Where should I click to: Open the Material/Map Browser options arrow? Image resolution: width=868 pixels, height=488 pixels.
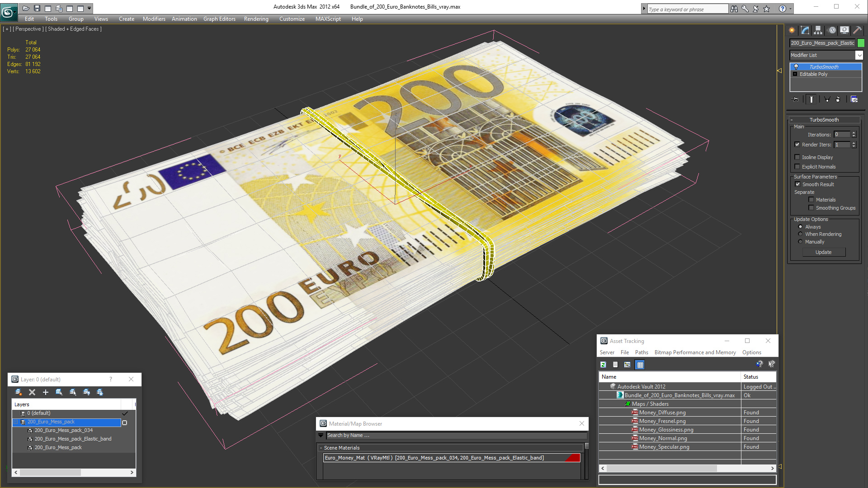[321, 436]
